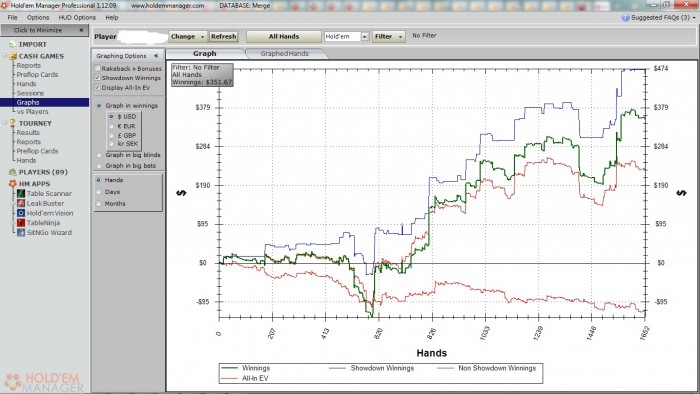Open Cash Games Sessions

click(30, 93)
